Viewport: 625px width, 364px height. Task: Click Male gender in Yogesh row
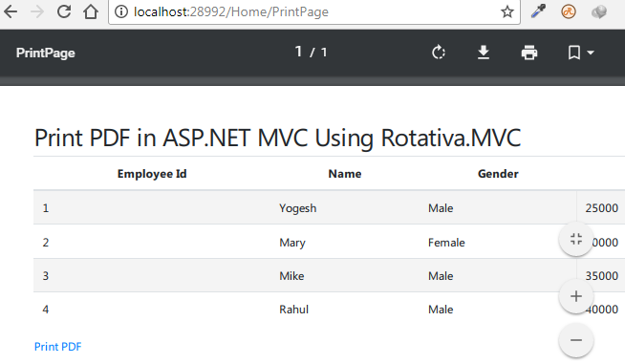coord(441,208)
